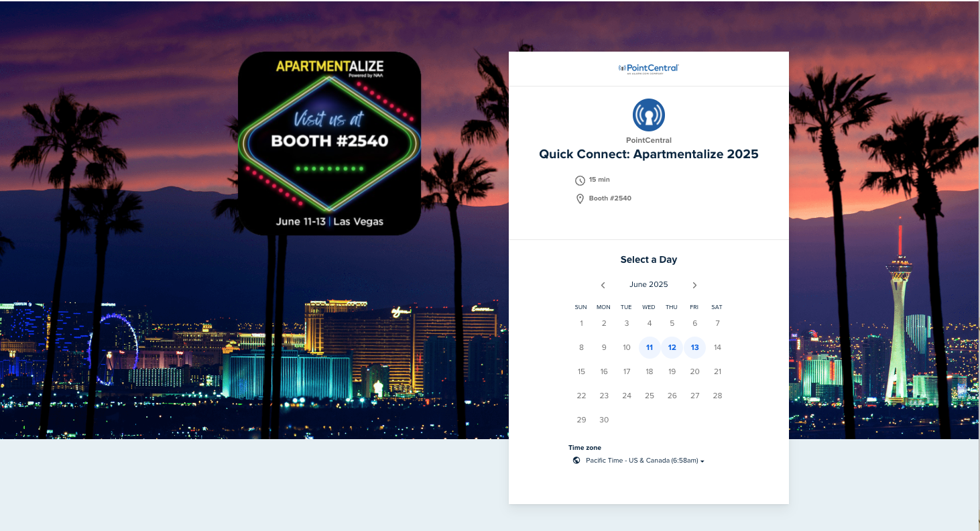Click the Quick Connect: Apartmentalize 2025 title
The image size is (980, 531).
648,154
